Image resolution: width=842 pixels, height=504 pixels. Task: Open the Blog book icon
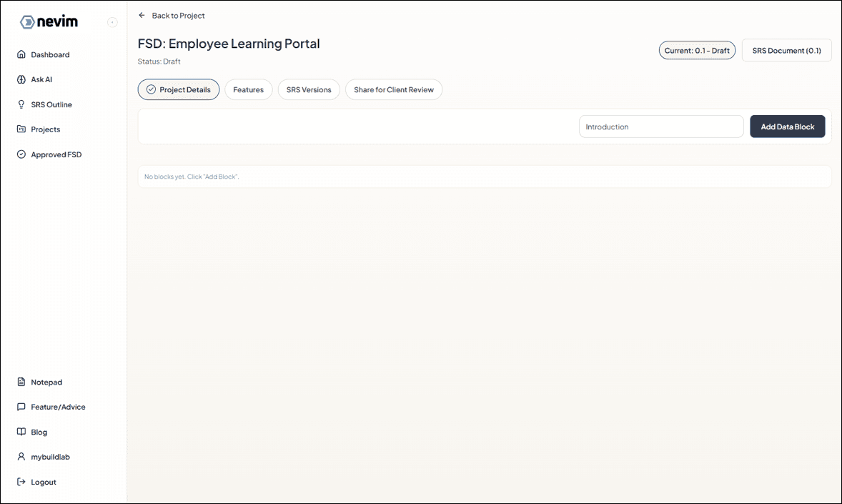pyautogui.click(x=21, y=432)
